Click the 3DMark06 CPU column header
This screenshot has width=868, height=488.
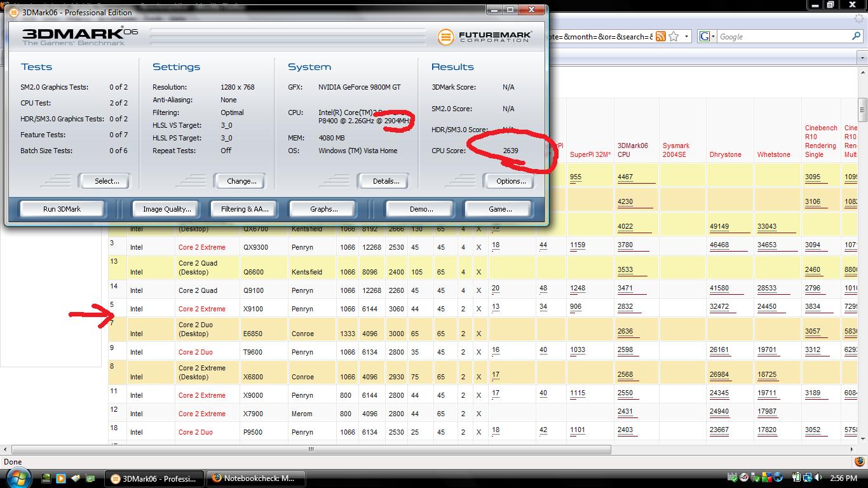click(633, 150)
